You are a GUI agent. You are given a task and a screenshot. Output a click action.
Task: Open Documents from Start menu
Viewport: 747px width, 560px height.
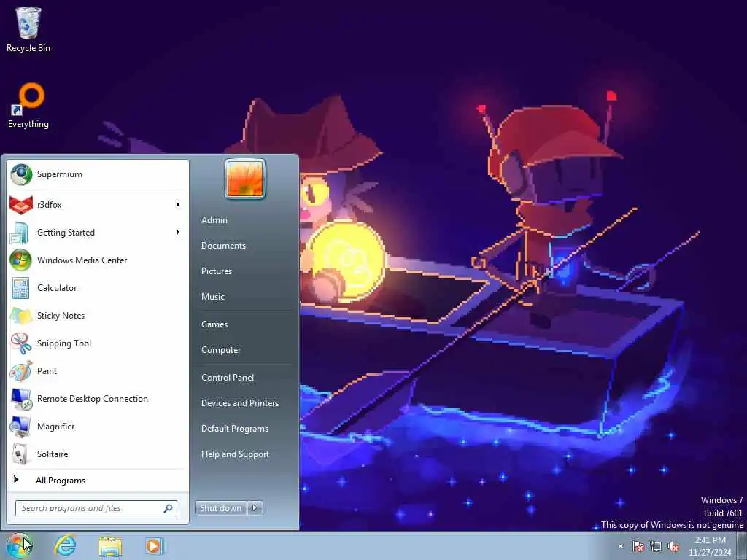(x=223, y=246)
